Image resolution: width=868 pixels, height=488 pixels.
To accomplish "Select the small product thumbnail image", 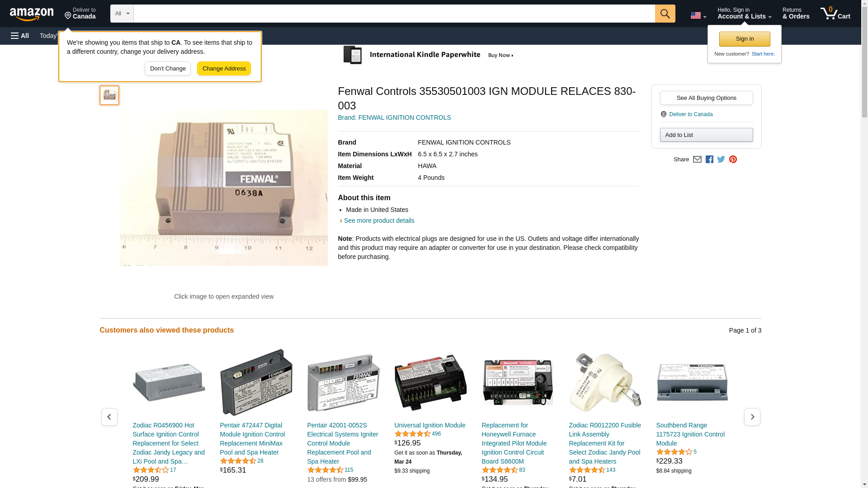I will [x=109, y=95].
